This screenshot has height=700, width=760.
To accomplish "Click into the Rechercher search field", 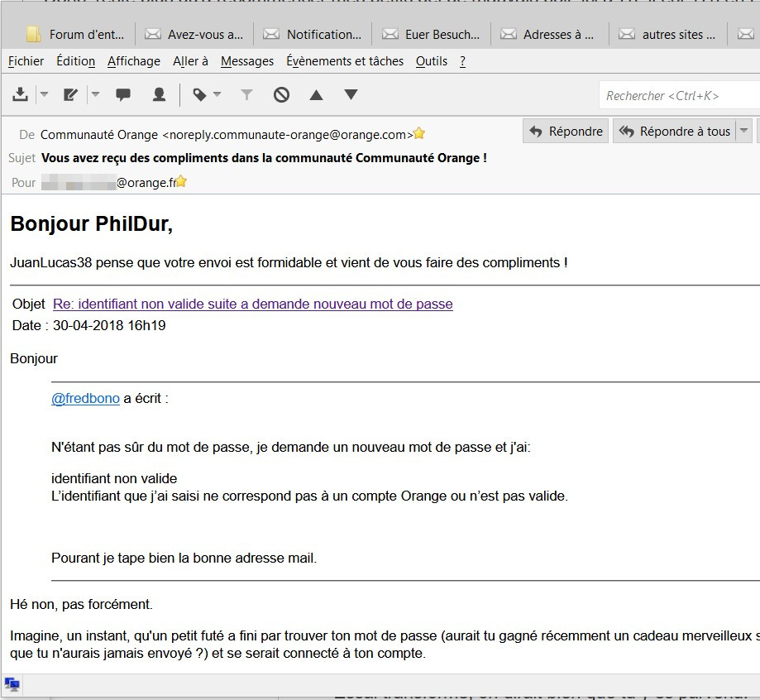I will coord(678,96).
